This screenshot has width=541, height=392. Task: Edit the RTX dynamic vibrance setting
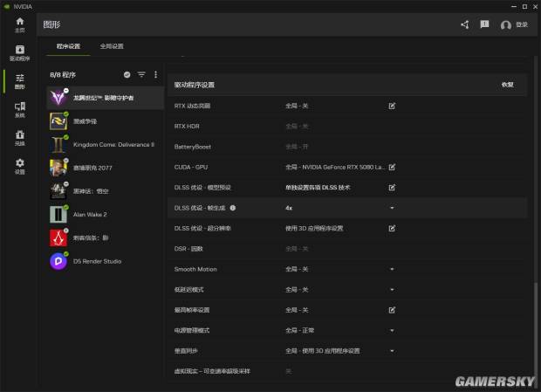[392, 106]
